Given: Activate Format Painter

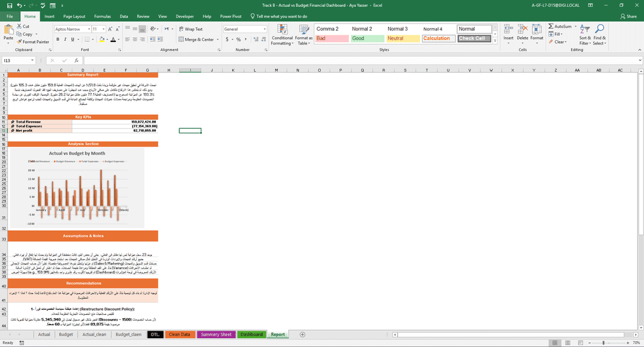Looking at the screenshot, I should pos(33,42).
